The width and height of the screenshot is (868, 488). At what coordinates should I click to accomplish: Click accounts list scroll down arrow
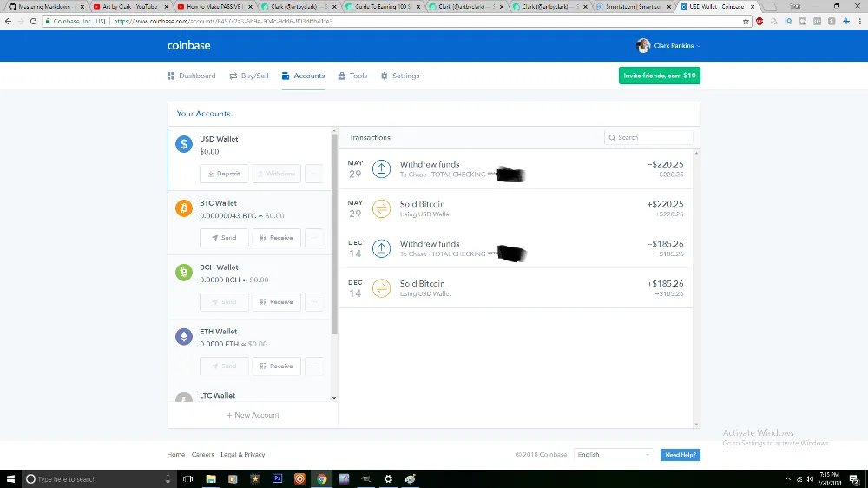pyautogui.click(x=334, y=398)
